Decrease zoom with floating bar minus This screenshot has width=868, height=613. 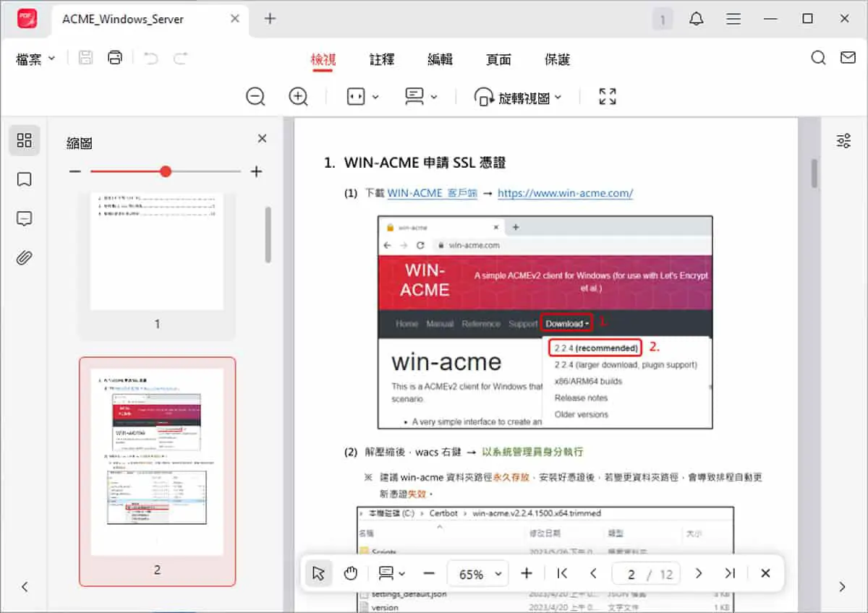pos(429,574)
